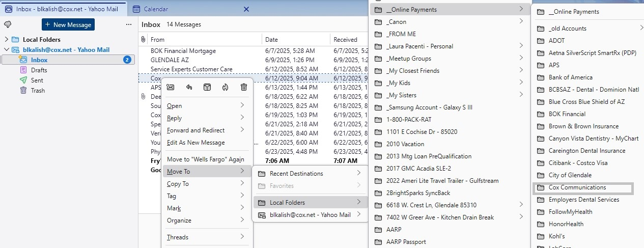Click the New Message button
Image resolution: width=644 pixels, height=248 pixels.
pyautogui.click(x=68, y=24)
